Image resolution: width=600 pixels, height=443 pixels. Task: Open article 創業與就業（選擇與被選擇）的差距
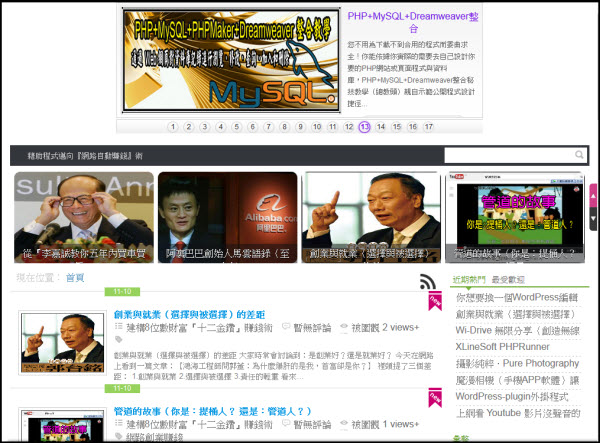click(189, 313)
